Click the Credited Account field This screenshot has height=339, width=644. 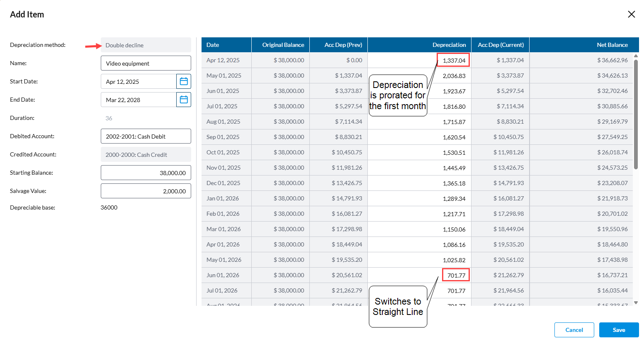[146, 155]
